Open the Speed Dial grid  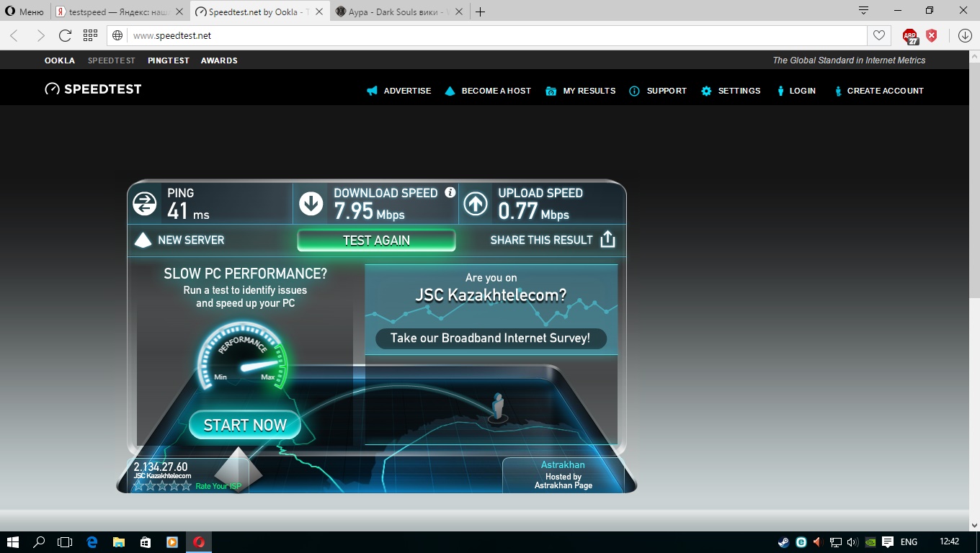pos(90,35)
